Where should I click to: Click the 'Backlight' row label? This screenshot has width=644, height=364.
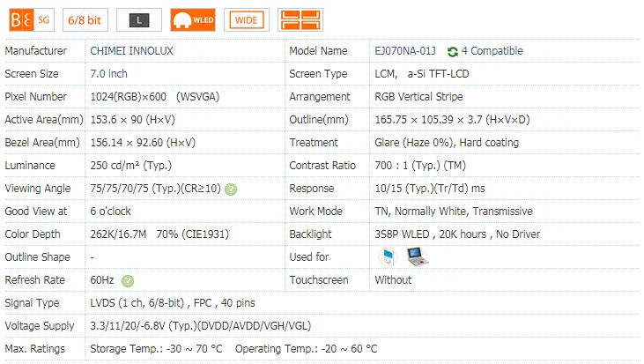point(310,234)
